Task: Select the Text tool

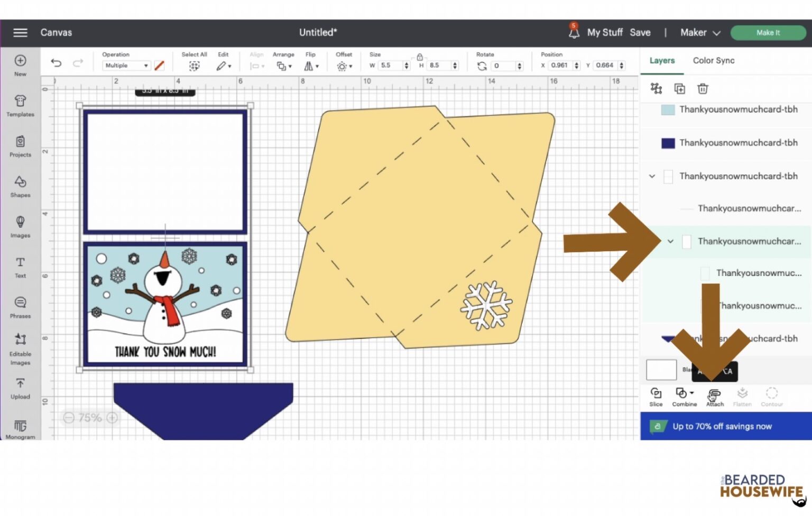Action: pyautogui.click(x=20, y=266)
